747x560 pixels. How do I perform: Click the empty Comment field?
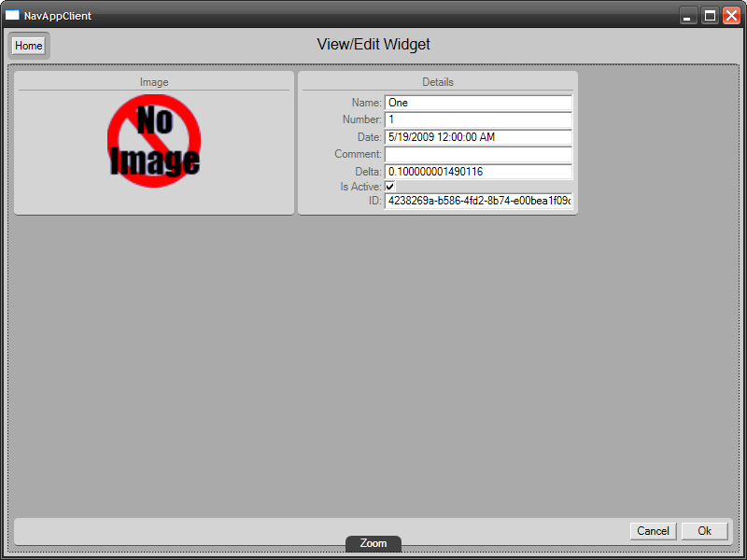coord(478,154)
